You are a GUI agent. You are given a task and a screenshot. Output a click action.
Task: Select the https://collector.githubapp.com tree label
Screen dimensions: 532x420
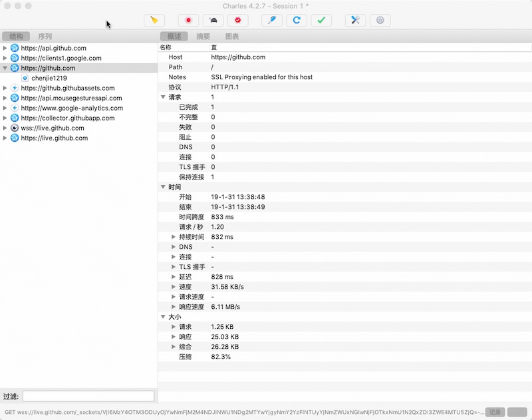[68, 118]
